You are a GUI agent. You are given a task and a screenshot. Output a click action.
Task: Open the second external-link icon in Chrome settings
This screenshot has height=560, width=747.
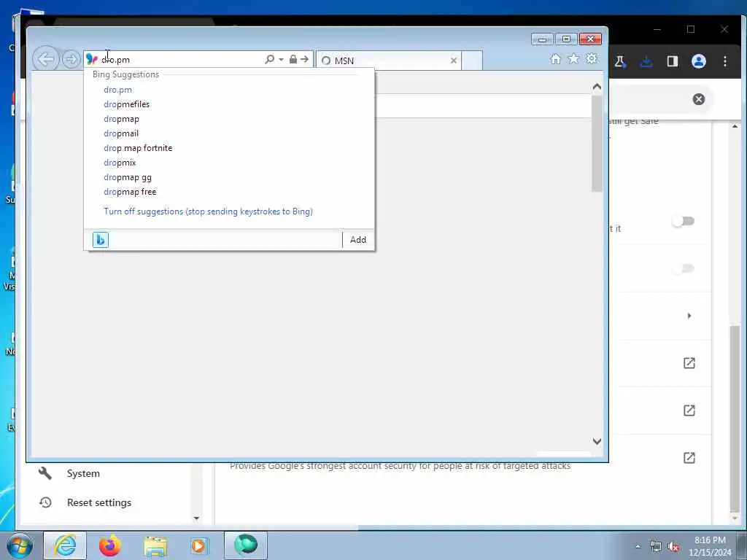pos(689,410)
